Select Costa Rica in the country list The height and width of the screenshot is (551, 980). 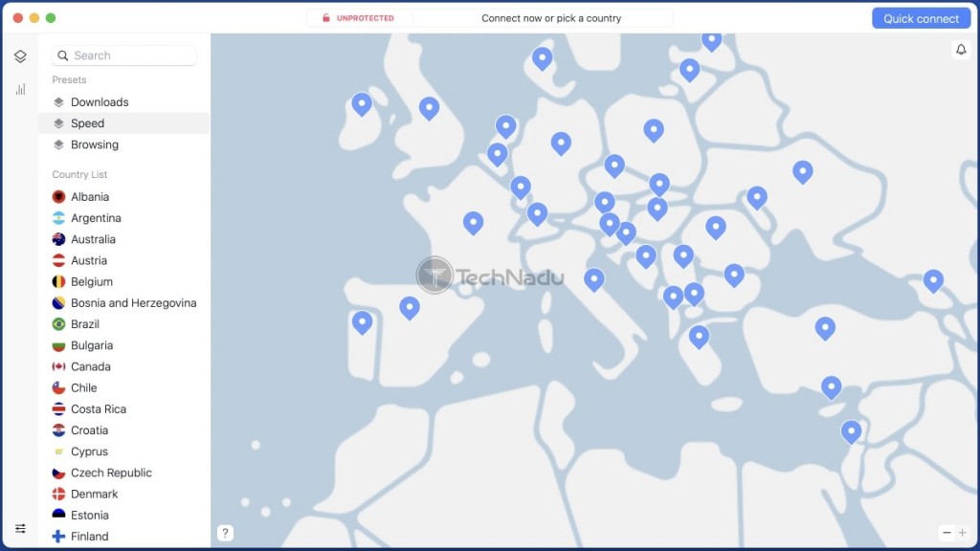123,409
